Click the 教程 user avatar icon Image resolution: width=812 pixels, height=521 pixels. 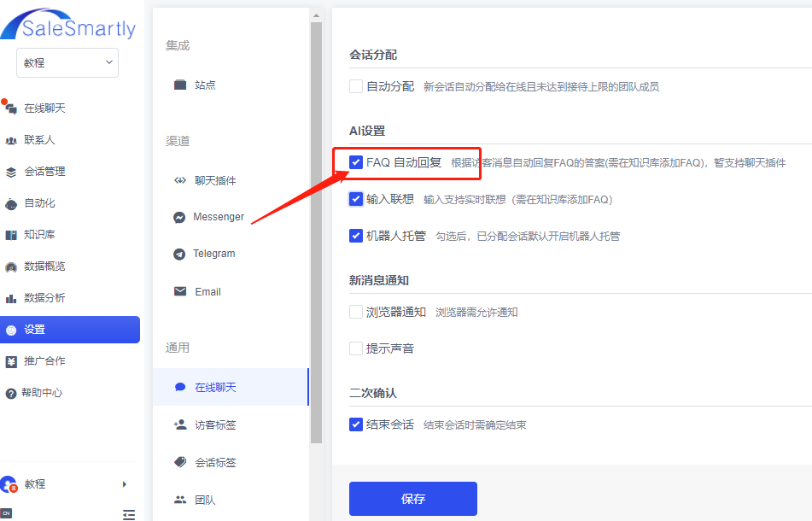(x=9, y=484)
